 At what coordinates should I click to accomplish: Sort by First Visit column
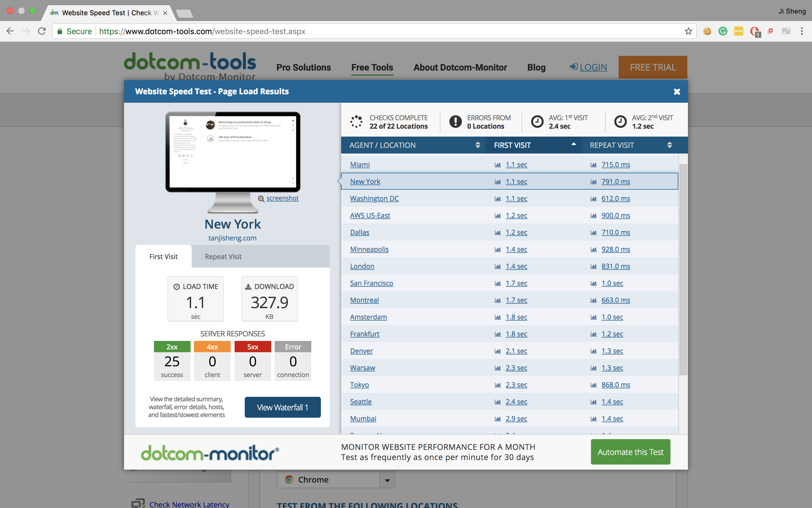[x=533, y=145]
